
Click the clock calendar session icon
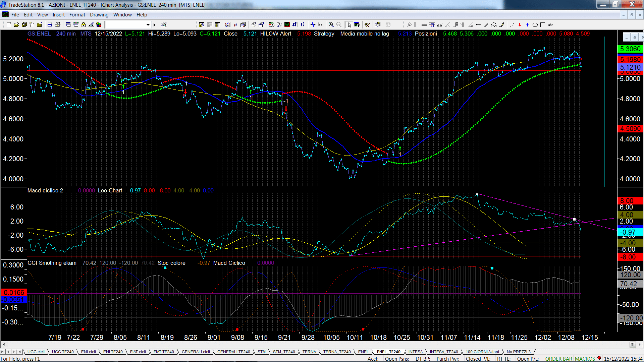[271, 25]
